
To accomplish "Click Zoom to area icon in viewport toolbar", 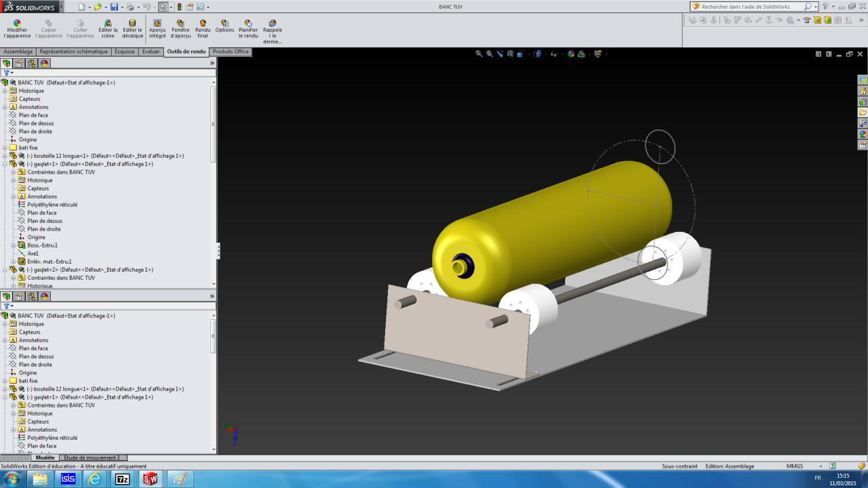I will tap(490, 54).
